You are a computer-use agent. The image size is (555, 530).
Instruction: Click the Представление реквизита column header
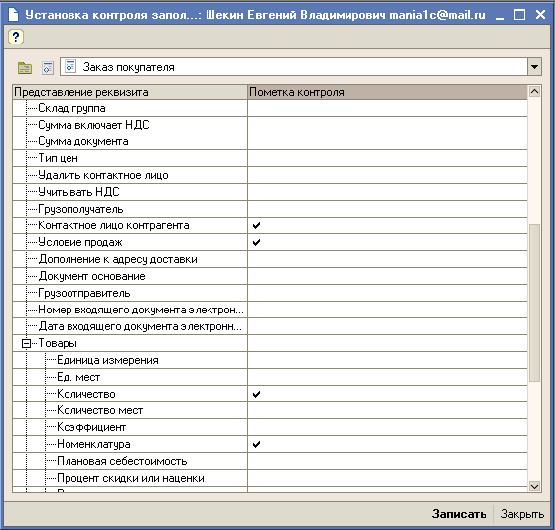130,92
